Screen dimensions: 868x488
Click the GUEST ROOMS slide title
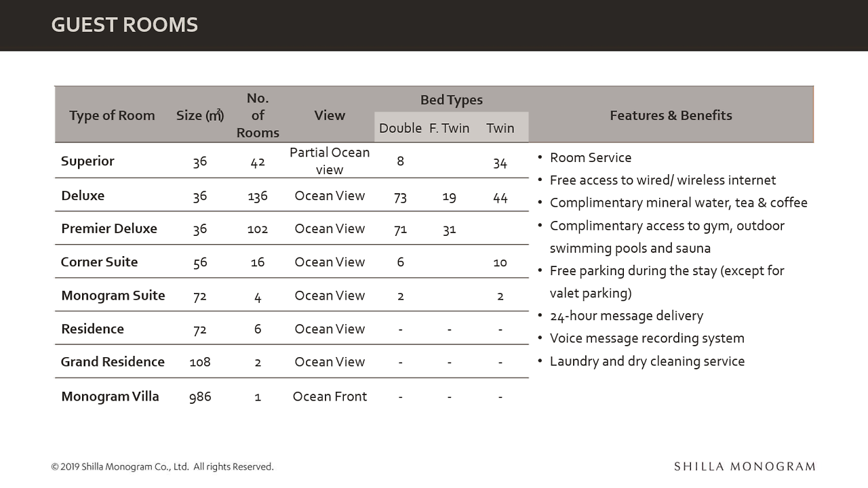point(125,25)
